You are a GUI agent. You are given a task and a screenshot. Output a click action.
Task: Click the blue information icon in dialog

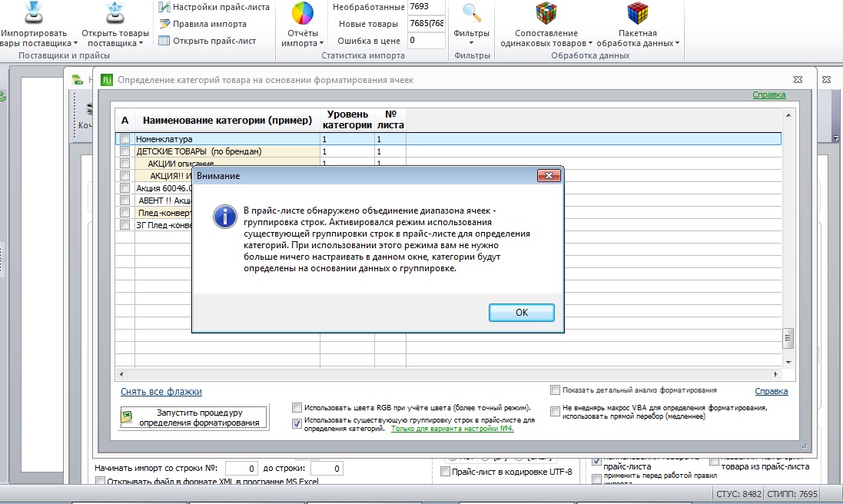coord(224,217)
